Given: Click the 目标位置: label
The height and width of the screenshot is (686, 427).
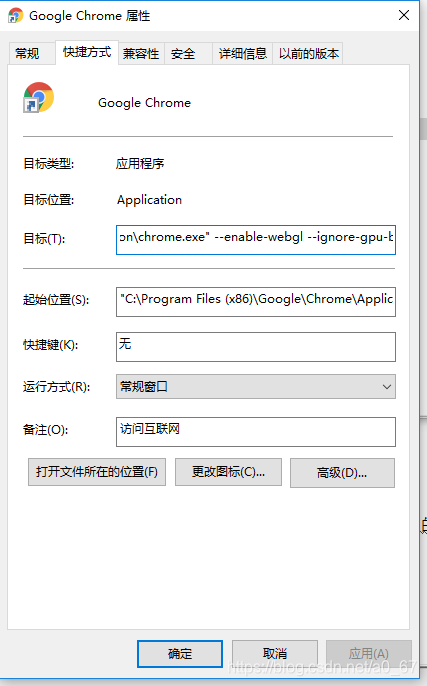Looking at the screenshot, I should (x=49, y=200).
